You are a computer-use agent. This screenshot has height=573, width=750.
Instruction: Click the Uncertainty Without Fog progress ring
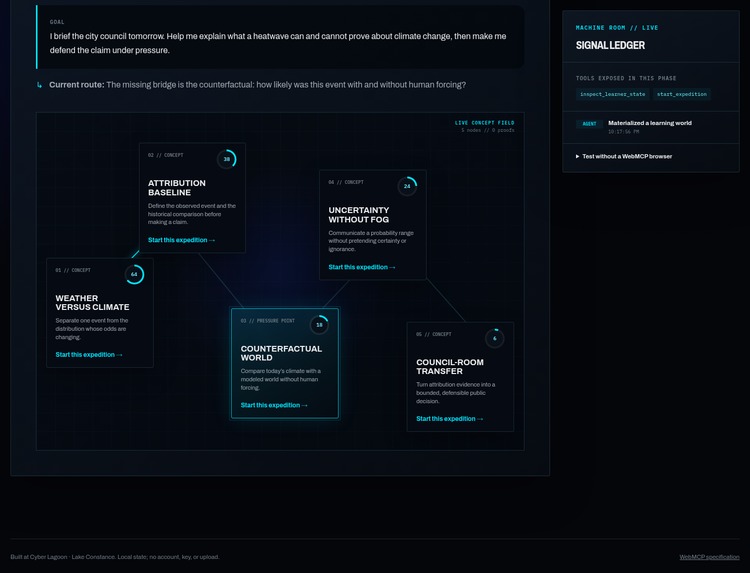coord(407,186)
